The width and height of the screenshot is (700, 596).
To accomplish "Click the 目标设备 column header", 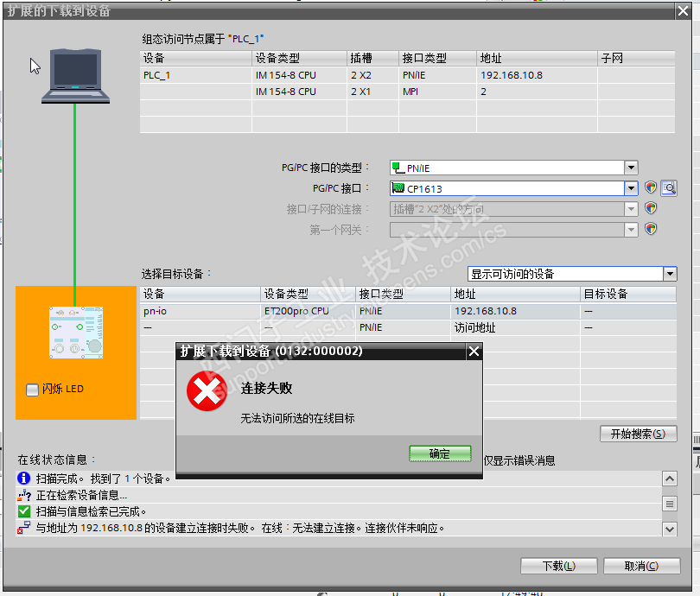I will pyautogui.click(x=628, y=294).
